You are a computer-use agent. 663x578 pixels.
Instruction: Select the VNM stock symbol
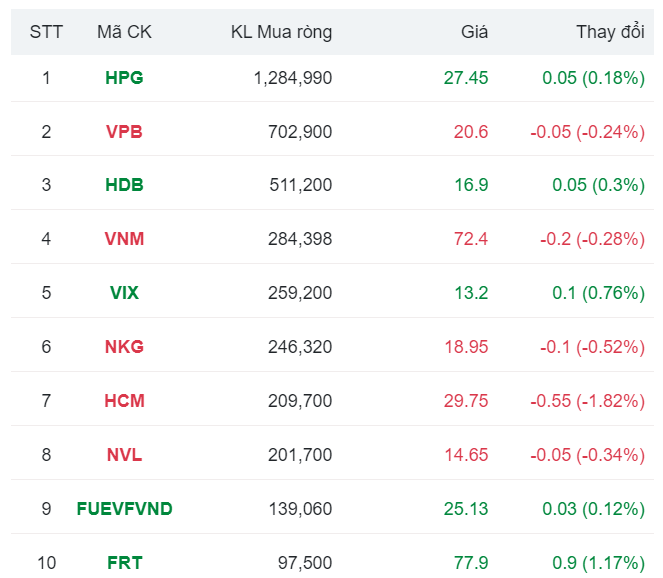click(x=124, y=239)
